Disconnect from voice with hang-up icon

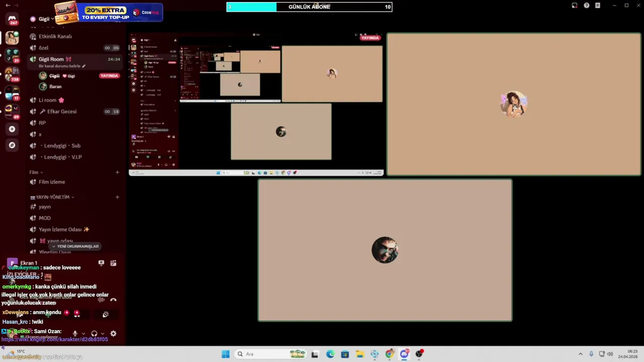coord(113,300)
